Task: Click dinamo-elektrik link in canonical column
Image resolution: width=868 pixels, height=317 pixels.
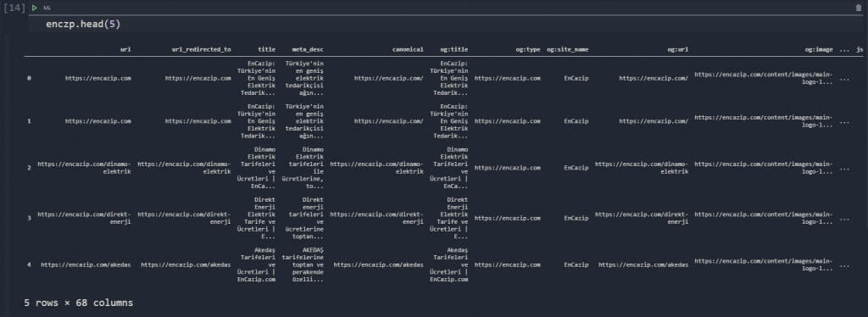Action: click(x=376, y=168)
